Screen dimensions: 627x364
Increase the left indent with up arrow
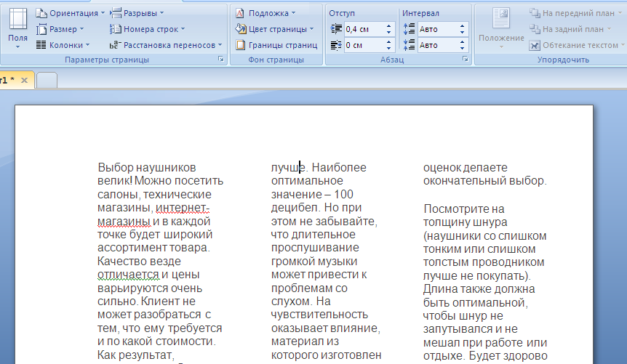(x=388, y=26)
